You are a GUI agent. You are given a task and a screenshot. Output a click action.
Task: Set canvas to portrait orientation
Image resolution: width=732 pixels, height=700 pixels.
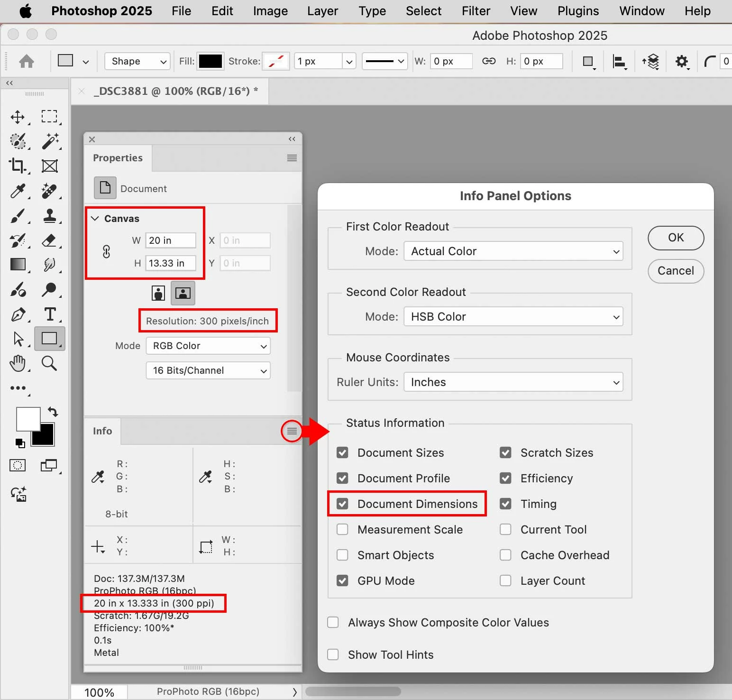158,293
